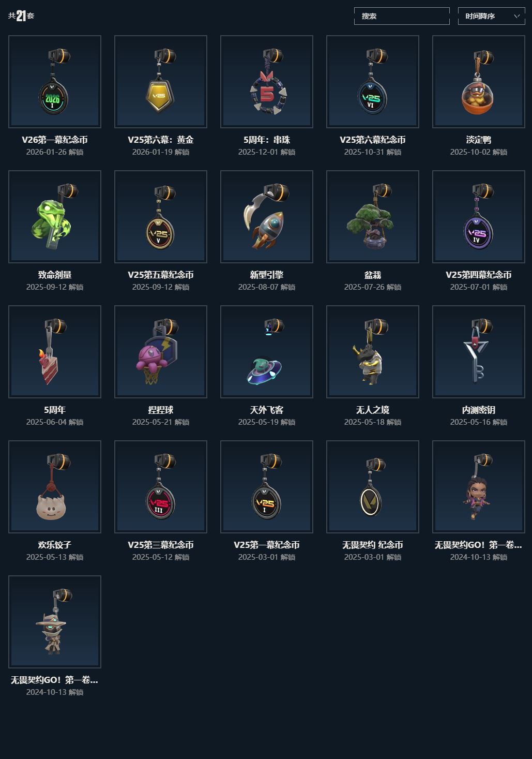Image resolution: width=532 pixels, height=759 pixels.
Task: Select the cowboy-hat robot GO! charm
Action: [x=55, y=622]
